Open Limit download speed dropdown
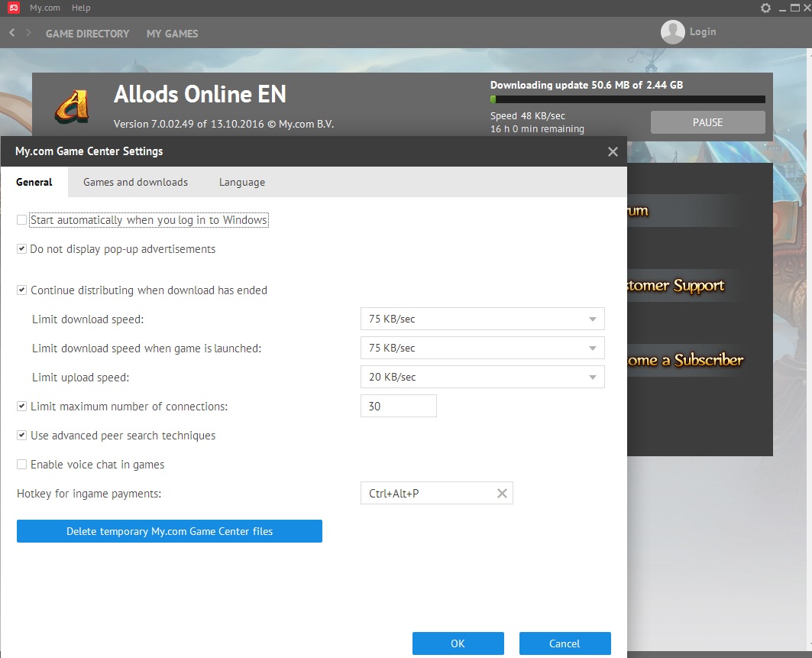This screenshot has width=812, height=658. 482,319
